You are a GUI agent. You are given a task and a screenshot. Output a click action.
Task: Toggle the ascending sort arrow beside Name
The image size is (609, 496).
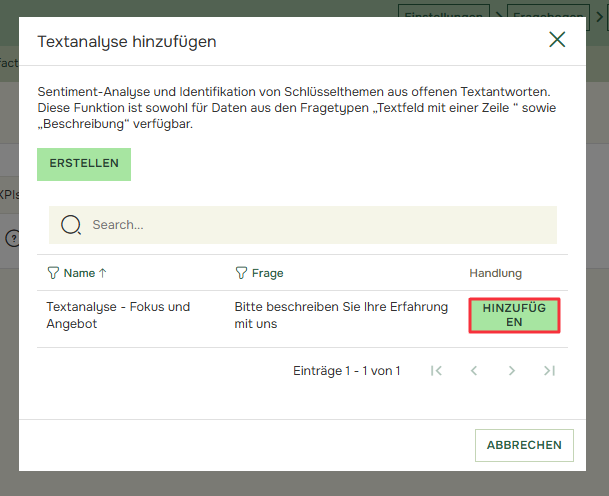tap(103, 273)
